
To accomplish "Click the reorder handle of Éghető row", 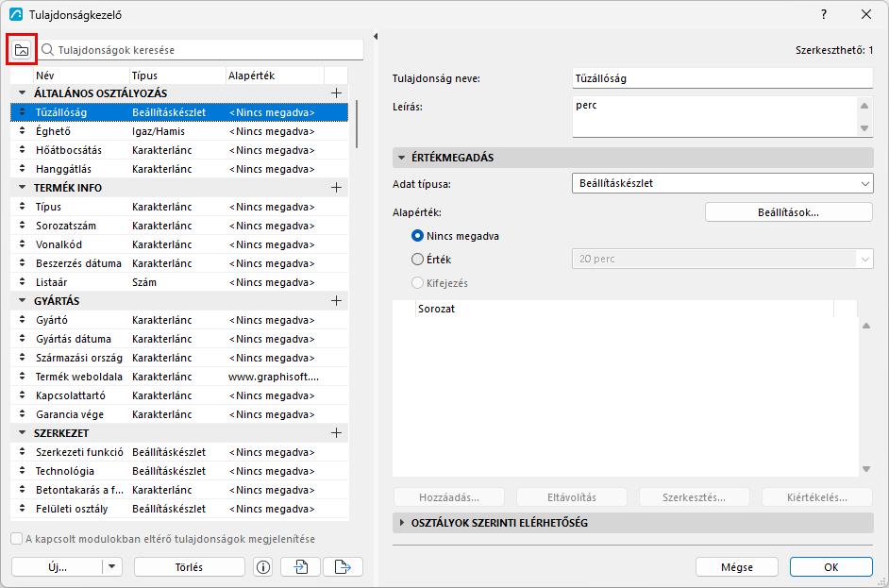I will [22, 131].
